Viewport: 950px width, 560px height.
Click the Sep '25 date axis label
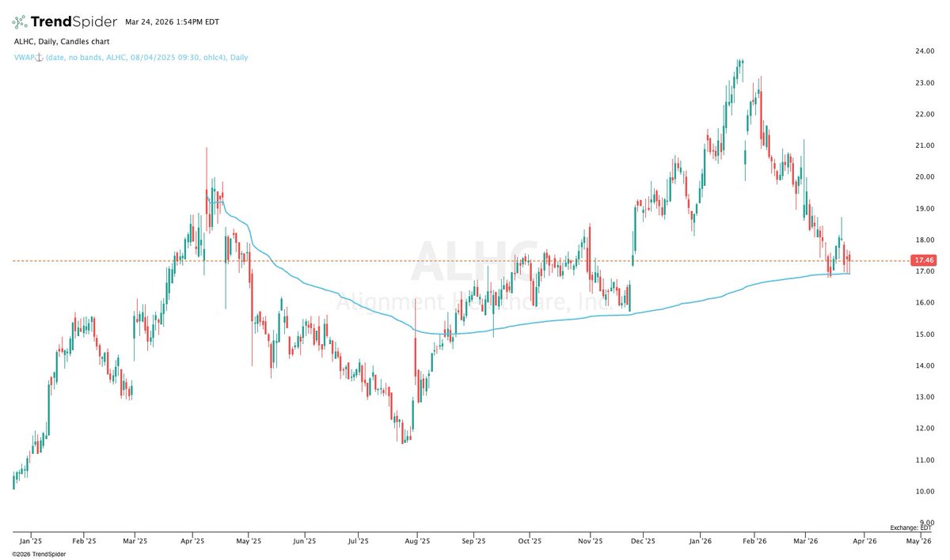point(473,541)
